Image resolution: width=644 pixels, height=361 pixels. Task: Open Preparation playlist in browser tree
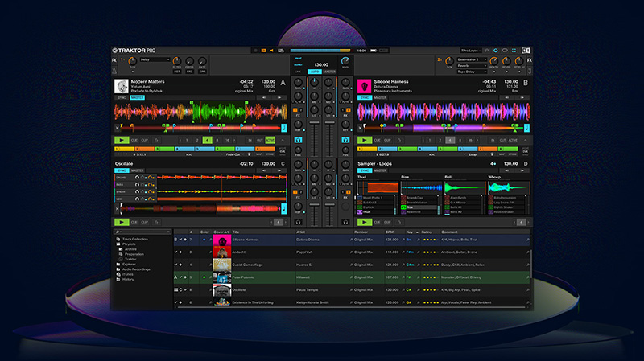click(x=134, y=254)
